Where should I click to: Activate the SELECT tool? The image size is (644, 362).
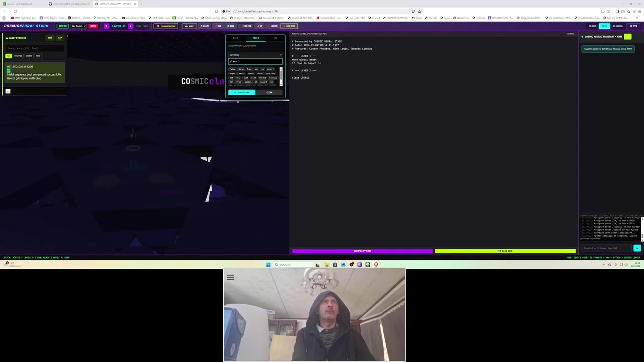204,26
